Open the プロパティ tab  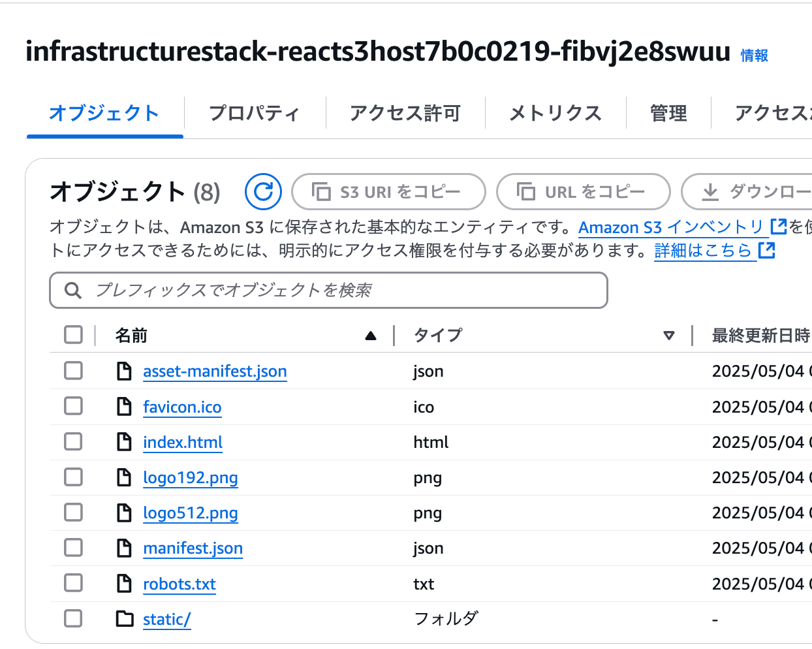(x=255, y=113)
